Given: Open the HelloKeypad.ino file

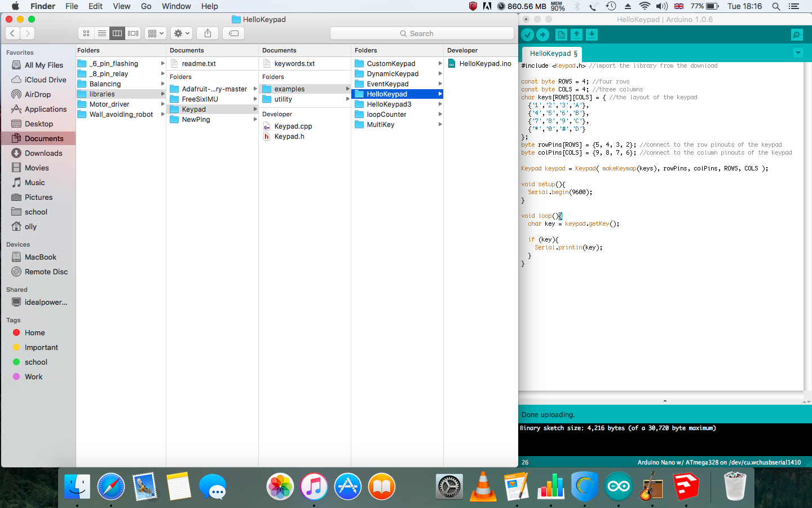Looking at the screenshot, I should [480, 64].
